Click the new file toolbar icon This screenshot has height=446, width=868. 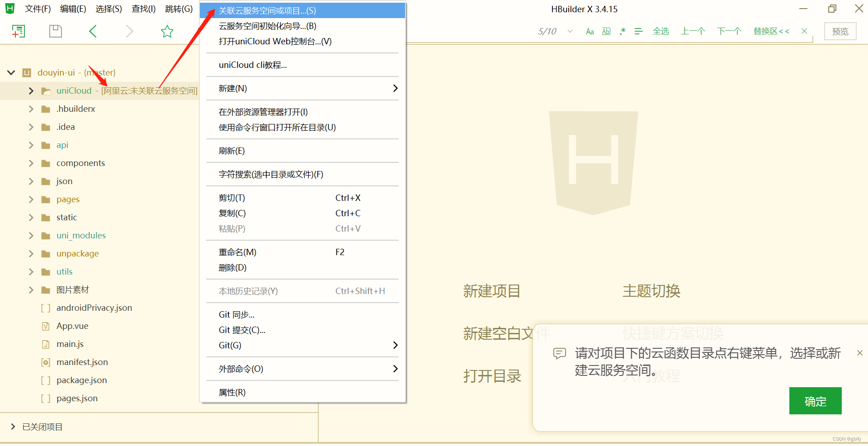click(x=18, y=31)
